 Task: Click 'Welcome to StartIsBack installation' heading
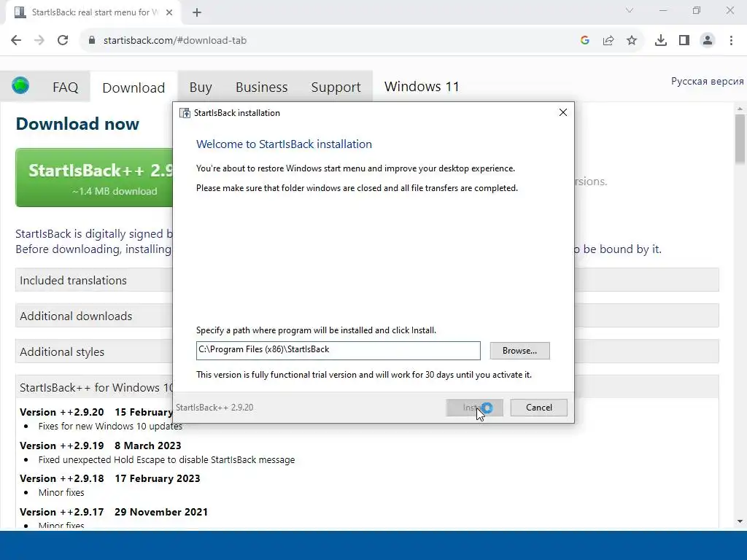tap(284, 144)
